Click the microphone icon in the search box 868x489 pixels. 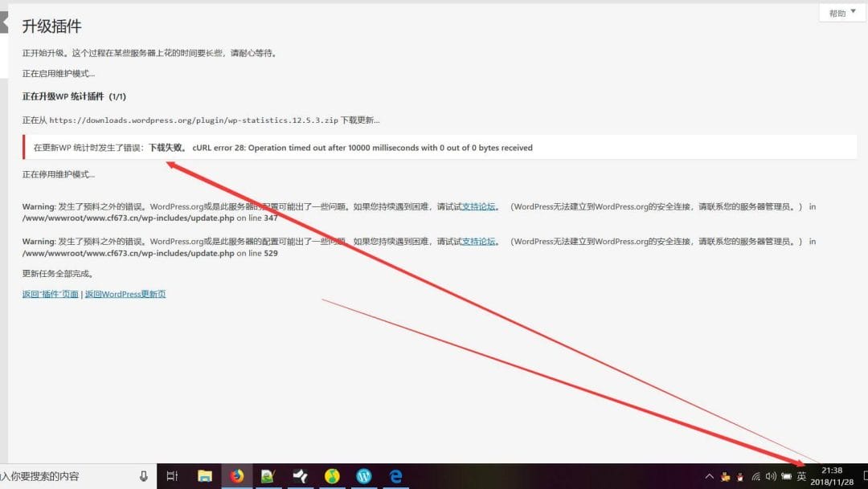pyautogui.click(x=144, y=476)
